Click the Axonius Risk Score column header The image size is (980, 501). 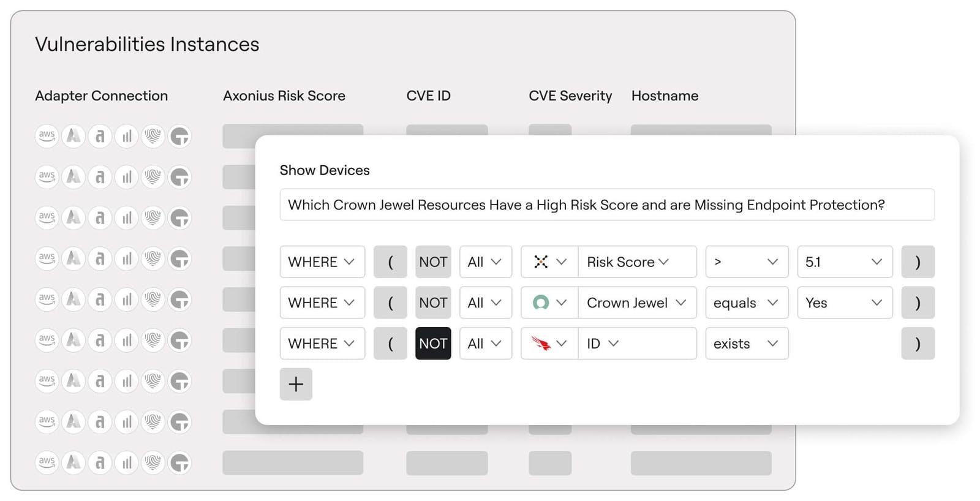pos(284,96)
